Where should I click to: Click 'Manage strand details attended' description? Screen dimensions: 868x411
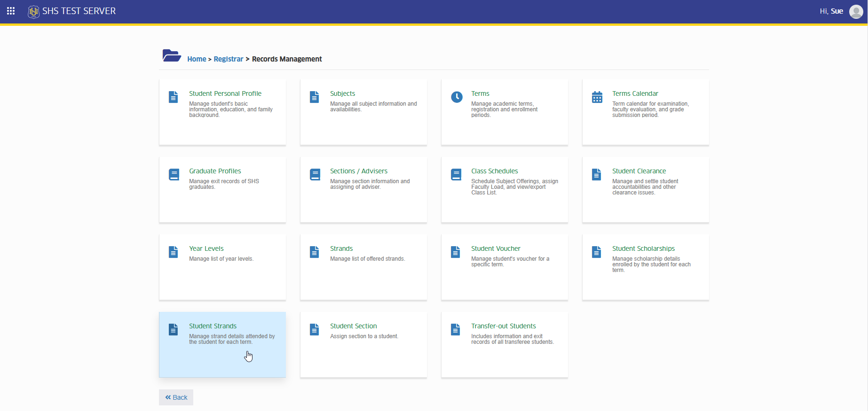[232, 339]
